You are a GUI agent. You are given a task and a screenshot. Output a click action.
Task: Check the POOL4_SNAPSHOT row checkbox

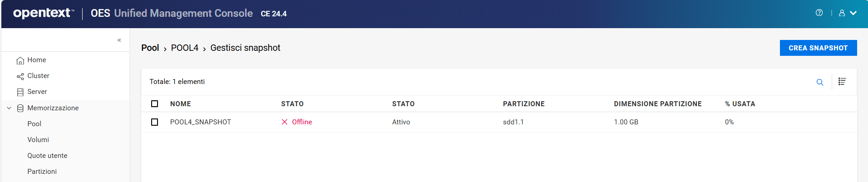coord(155,122)
